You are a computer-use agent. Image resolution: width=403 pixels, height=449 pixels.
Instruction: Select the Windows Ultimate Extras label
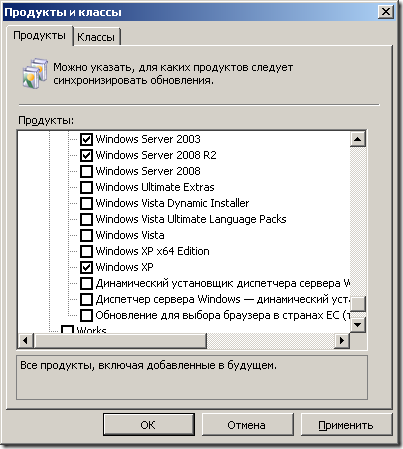point(155,187)
